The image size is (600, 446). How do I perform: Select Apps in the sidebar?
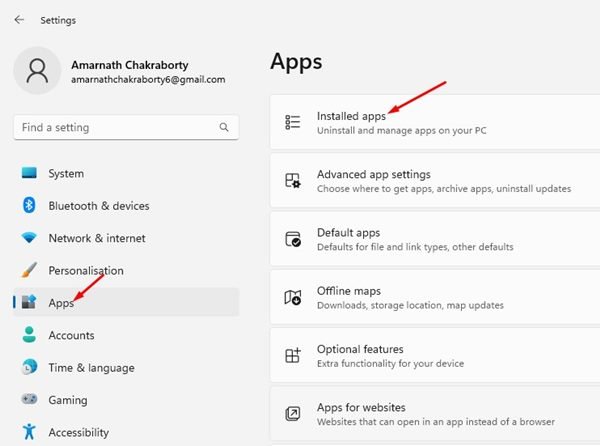coord(126,302)
